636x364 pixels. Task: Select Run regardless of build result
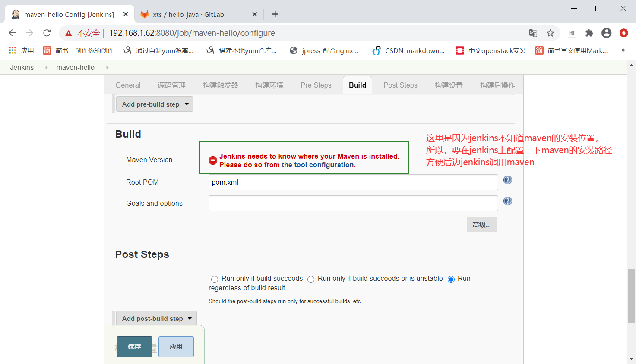451,279
